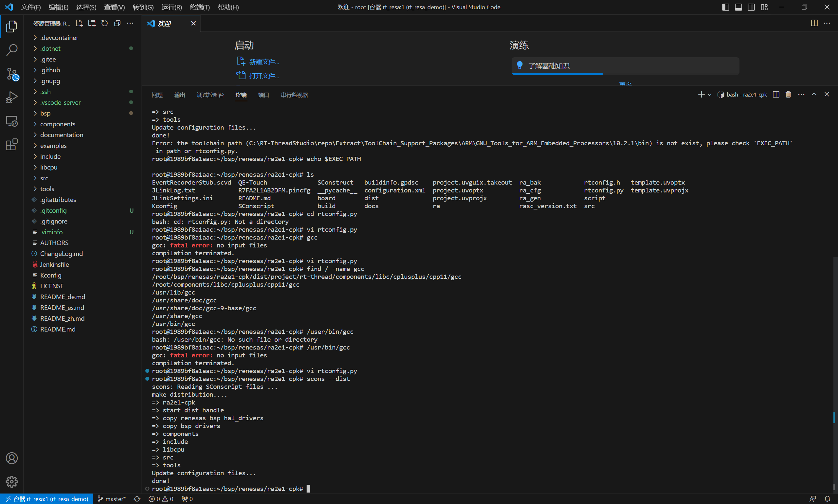Close the terminal panel
Screen dimensions: 838x504
827,94
